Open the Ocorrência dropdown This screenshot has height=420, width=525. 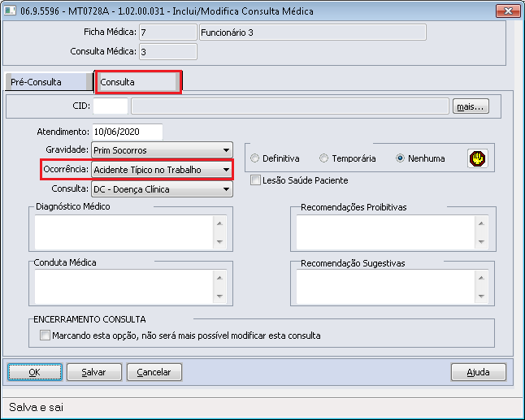click(162, 170)
